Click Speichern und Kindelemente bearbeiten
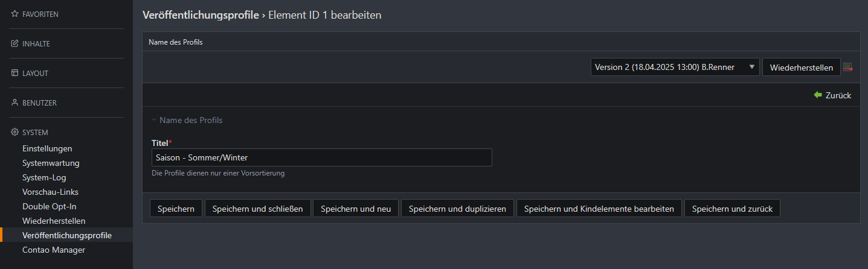868x269 pixels. pos(599,209)
